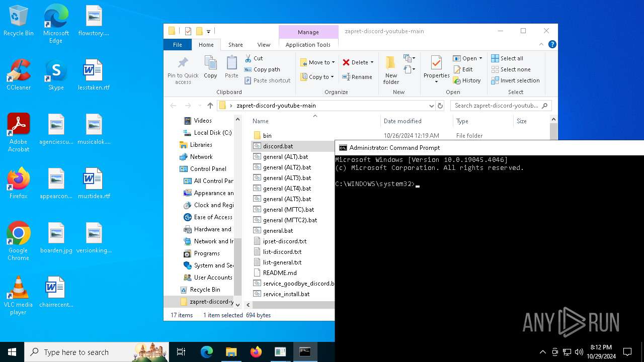Click Invert selection in ribbon
The image size is (644, 362).
[515, 80]
